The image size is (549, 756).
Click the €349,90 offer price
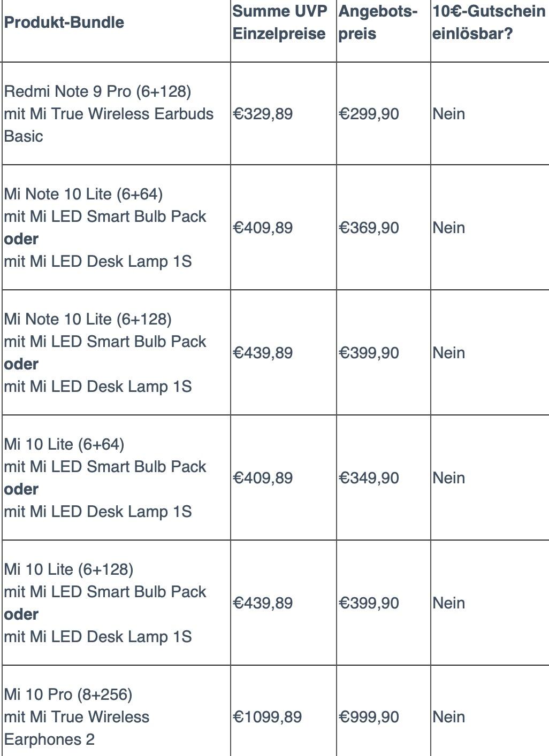(x=369, y=478)
